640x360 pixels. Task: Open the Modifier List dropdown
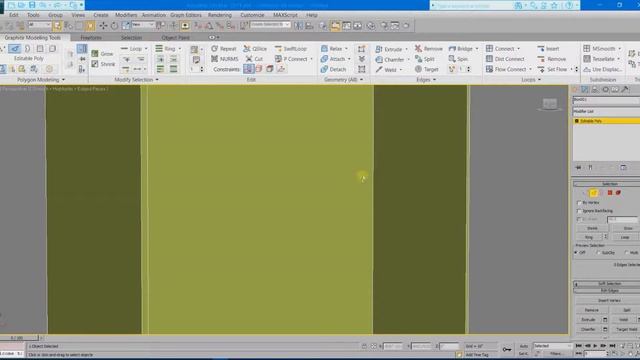tap(606, 111)
